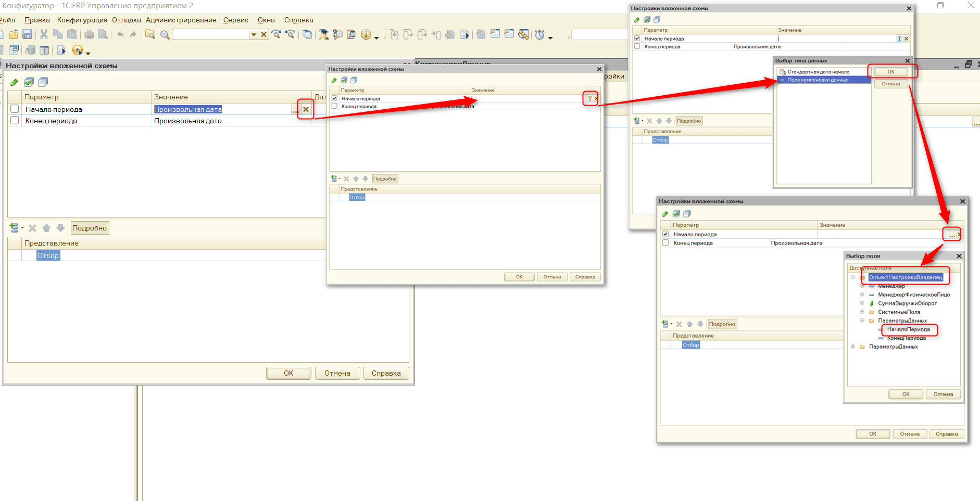980x501 pixels.
Task: Clear value with X button beside Произвольная дата
Action: [306, 109]
